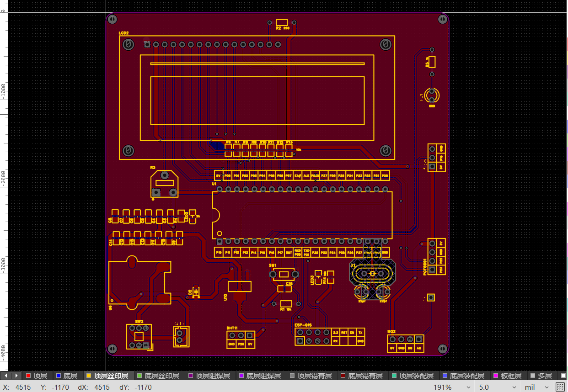Viewport: 568px width, 392px height.
Task: Select capacitor C16 below SW1
Action: [284, 289]
